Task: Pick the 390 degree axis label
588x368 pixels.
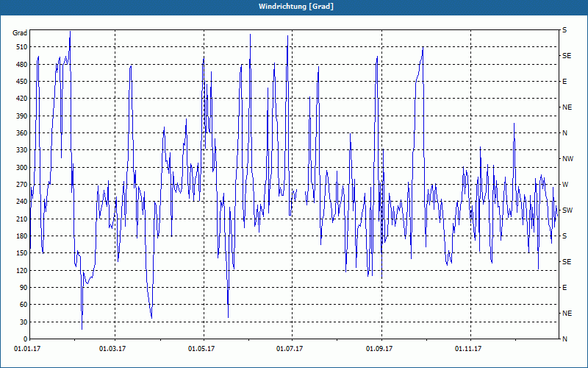Action: point(22,116)
